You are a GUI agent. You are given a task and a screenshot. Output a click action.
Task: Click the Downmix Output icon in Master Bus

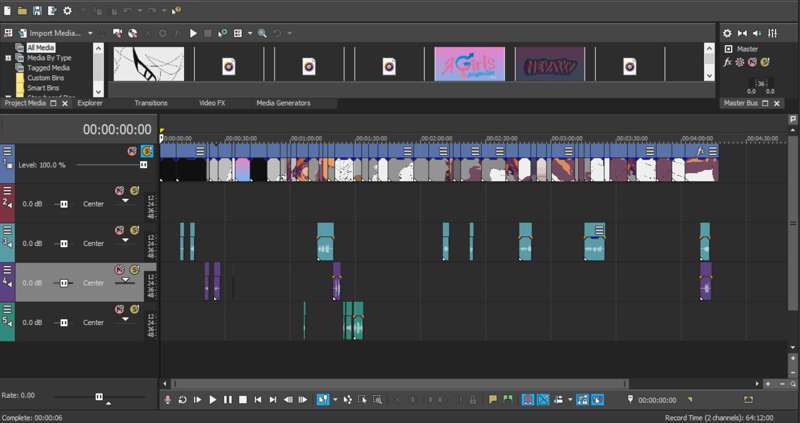click(x=742, y=33)
